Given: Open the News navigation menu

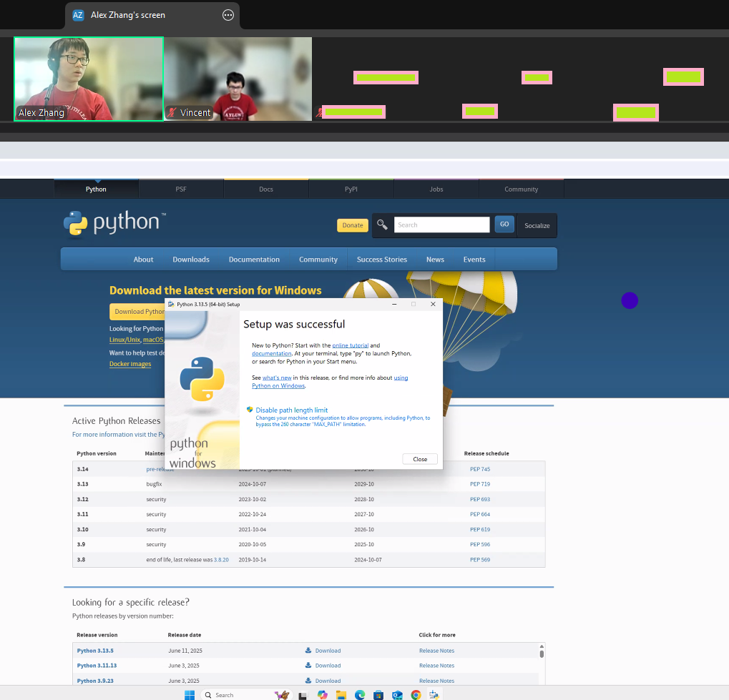Looking at the screenshot, I should point(435,260).
